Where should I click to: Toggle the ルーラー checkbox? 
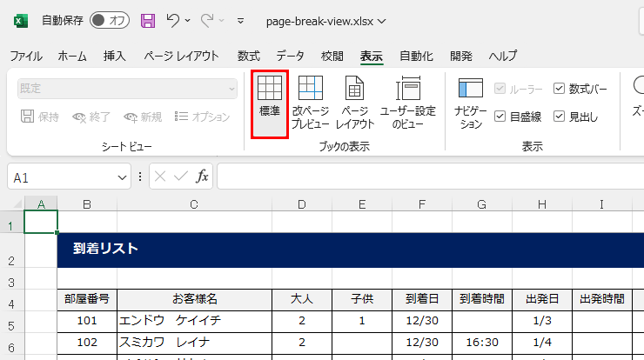coord(500,88)
